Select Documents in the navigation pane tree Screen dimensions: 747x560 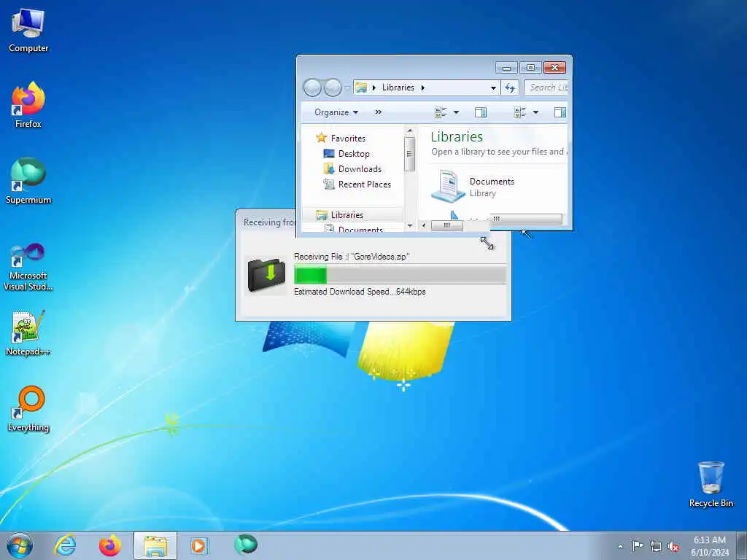360,230
